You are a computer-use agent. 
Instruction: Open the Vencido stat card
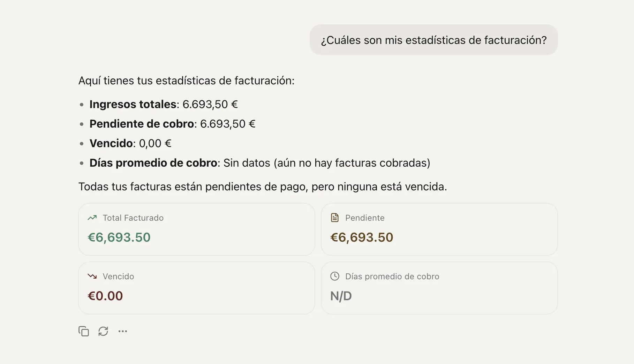pos(196,288)
